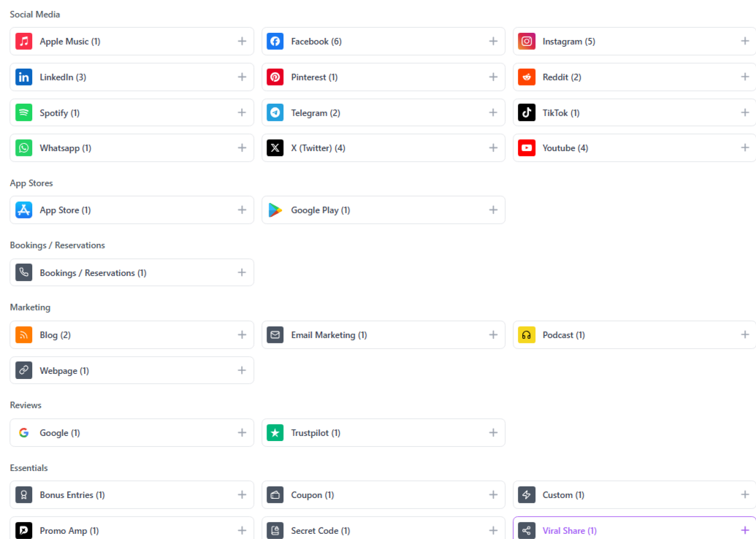
Task: Click the Telegram paper plane icon
Action: pos(275,112)
